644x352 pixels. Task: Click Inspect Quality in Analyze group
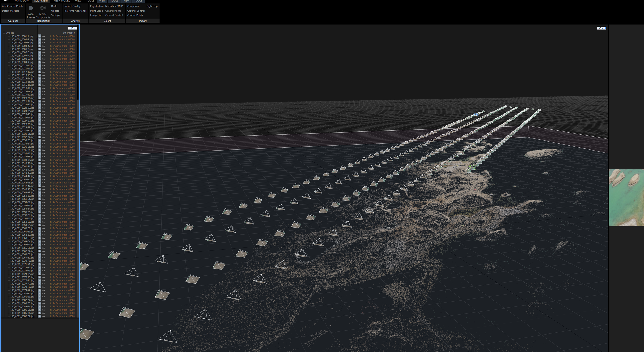tap(72, 6)
